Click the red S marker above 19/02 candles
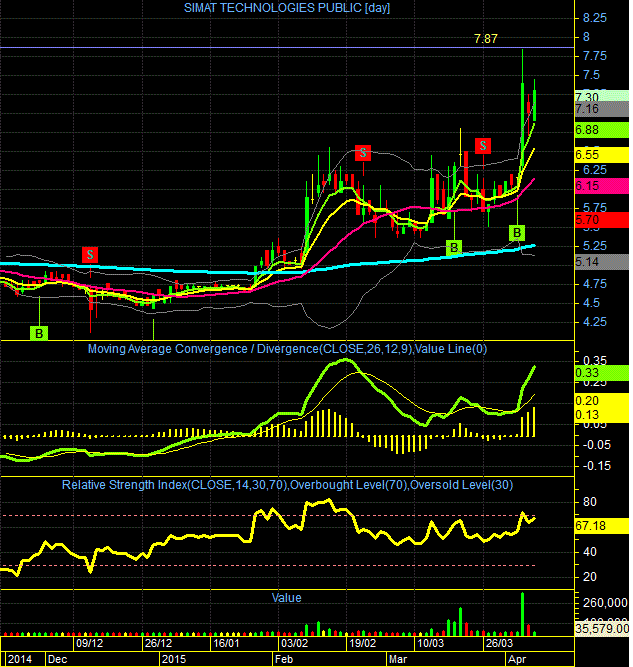This screenshot has width=633, height=667. (363, 153)
